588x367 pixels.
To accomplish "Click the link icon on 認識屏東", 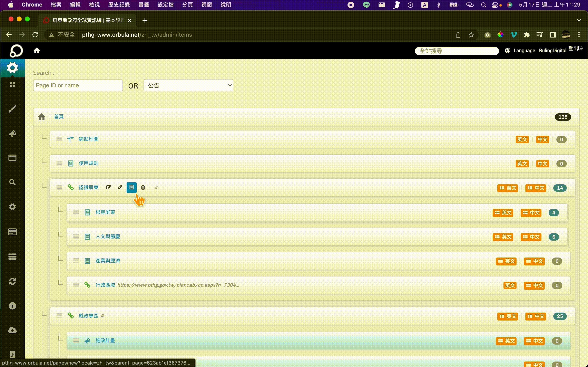I will pyautogui.click(x=120, y=187).
